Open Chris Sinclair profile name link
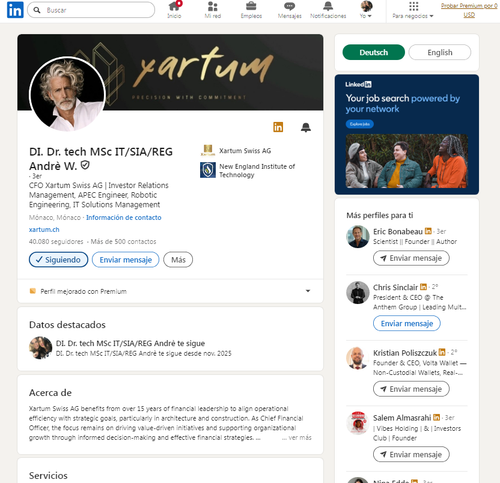500x483 pixels. point(395,287)
